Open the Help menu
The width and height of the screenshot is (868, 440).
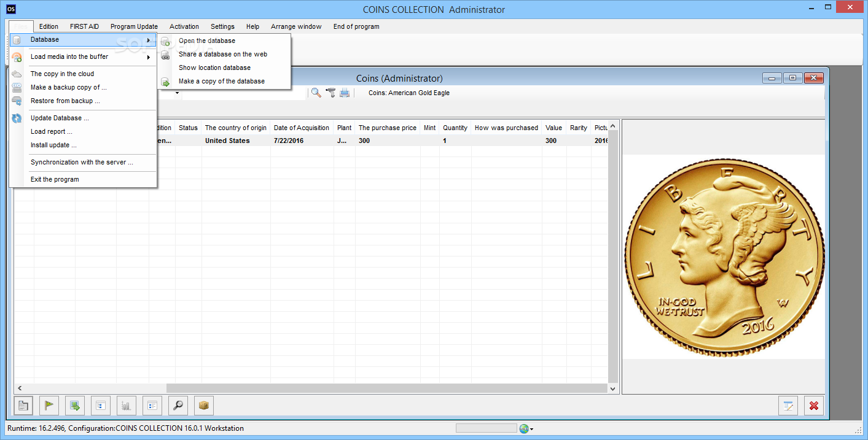pos(252,26)
